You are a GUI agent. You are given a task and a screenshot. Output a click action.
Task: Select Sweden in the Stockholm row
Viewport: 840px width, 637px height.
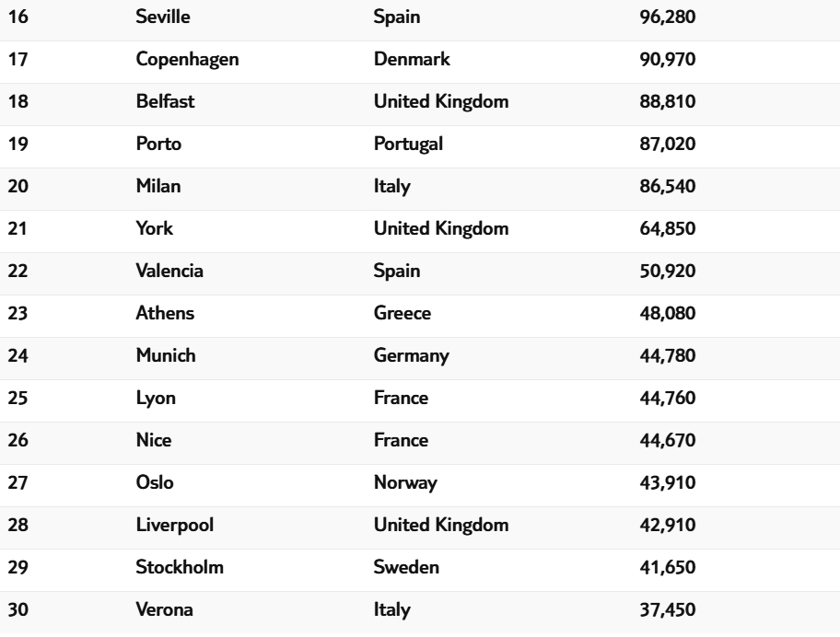(406, 568)
